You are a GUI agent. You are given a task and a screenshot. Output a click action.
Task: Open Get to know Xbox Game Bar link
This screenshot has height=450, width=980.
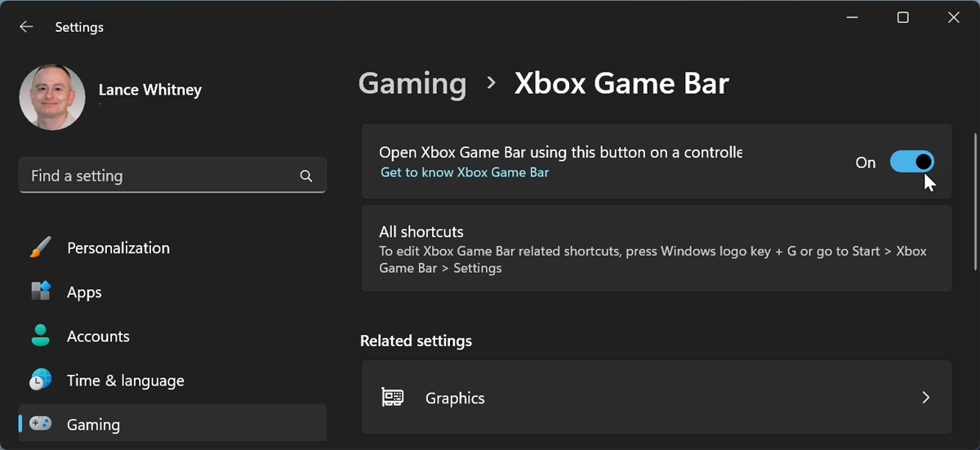pos(465,172)
